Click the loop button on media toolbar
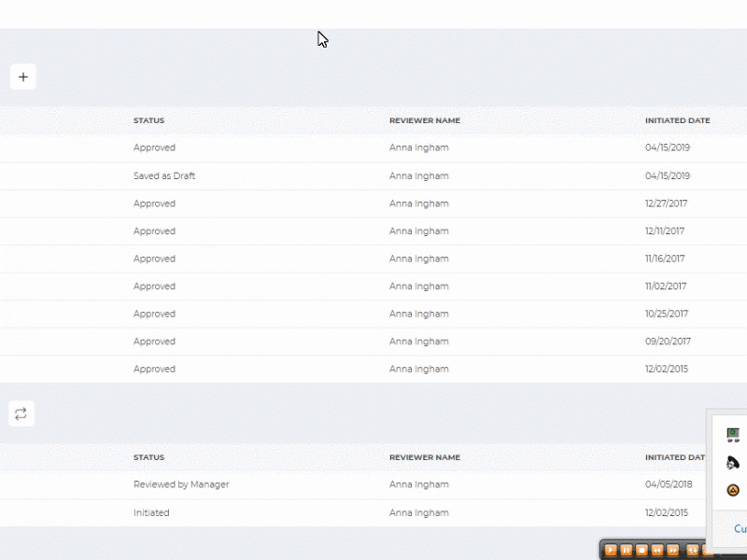This screenshot has width=747, height=560. 693,551
